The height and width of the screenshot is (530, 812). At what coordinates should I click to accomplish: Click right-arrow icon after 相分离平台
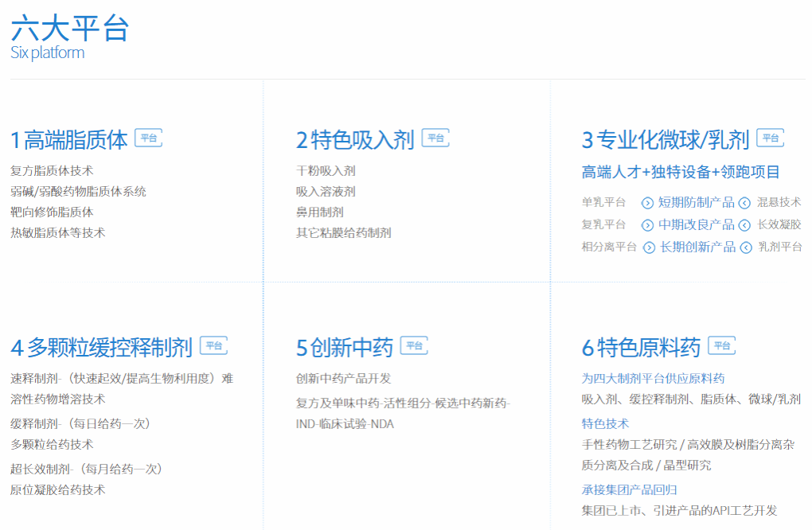coord(649,247)
